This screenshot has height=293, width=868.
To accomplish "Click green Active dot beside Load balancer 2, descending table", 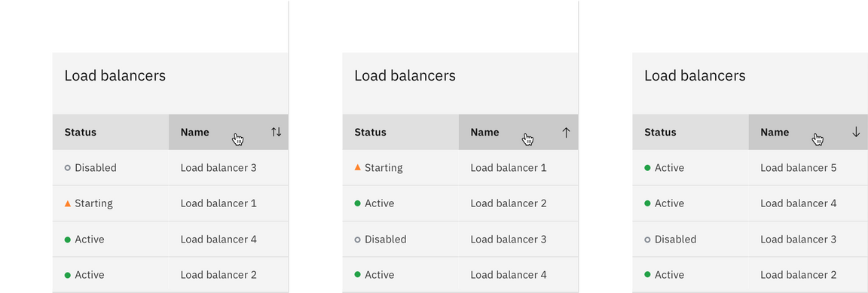I will click(x=648, y=275).
